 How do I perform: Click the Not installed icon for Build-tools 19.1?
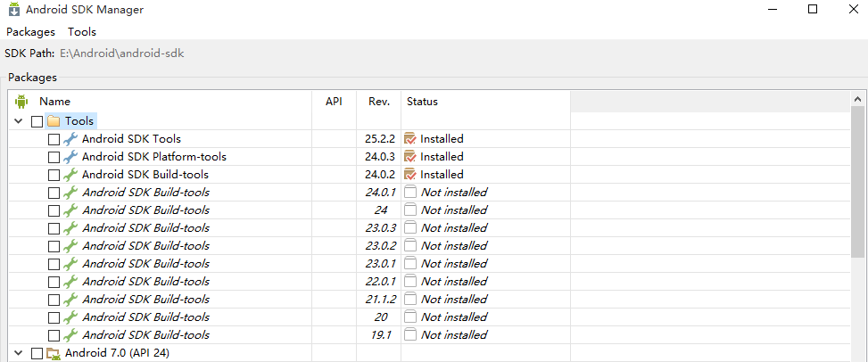click(409, 334)
